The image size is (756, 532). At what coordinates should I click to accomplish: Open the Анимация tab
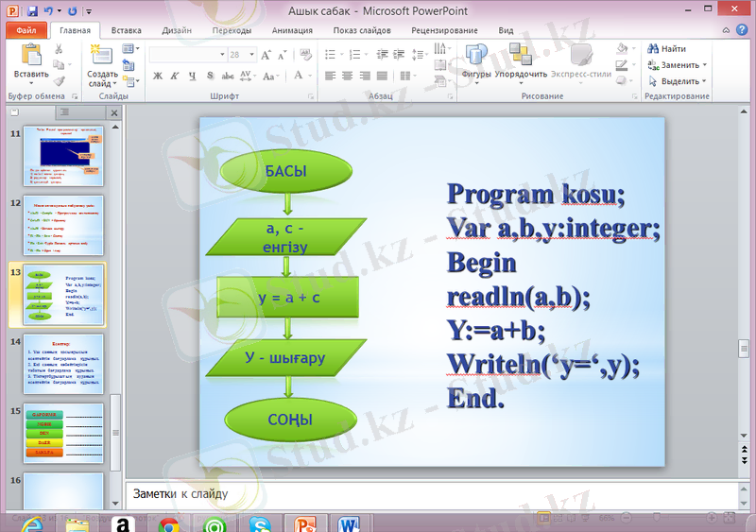(x=292, y=30)
